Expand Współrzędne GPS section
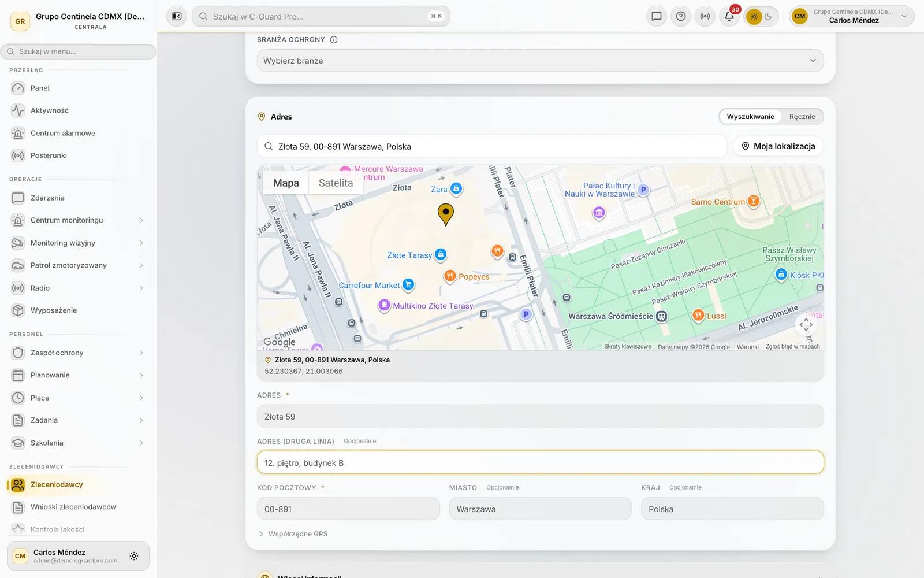The image size is (924, 578). 293,534
